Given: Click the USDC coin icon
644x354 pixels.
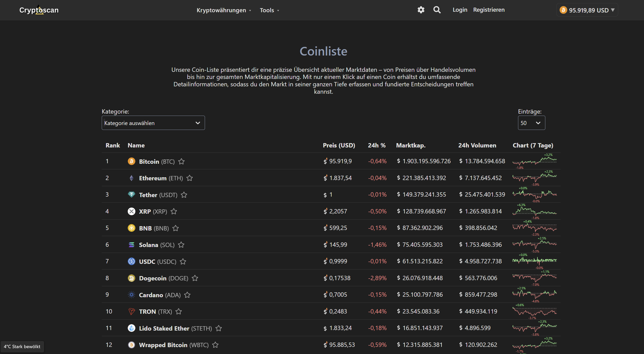Looking at the screenshot, I should 132,261.
